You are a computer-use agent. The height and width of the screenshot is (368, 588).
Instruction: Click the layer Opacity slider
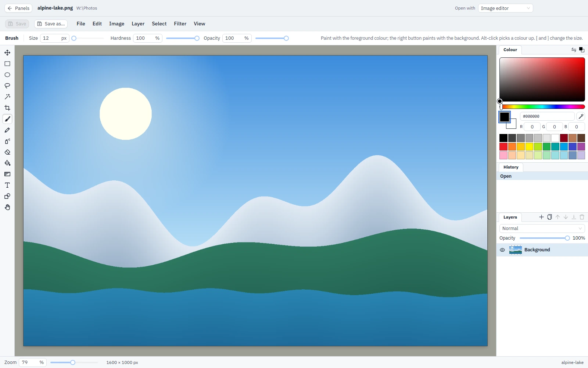tap(544, 238)
